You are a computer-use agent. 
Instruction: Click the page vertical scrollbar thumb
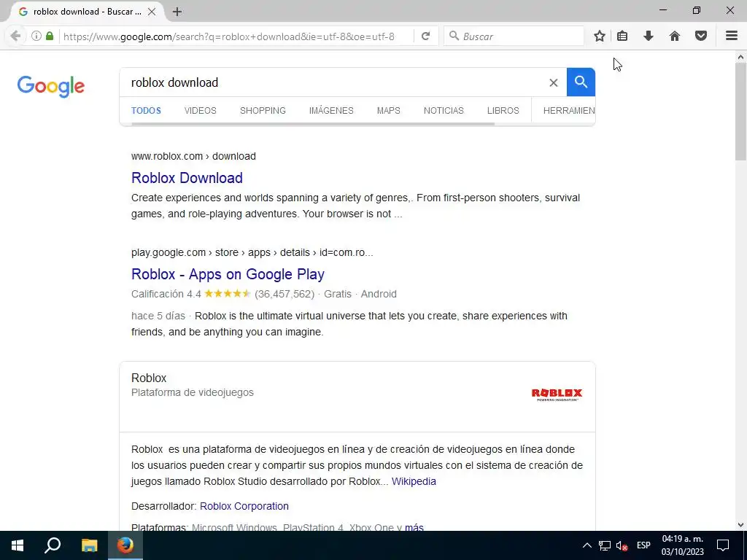740,112
